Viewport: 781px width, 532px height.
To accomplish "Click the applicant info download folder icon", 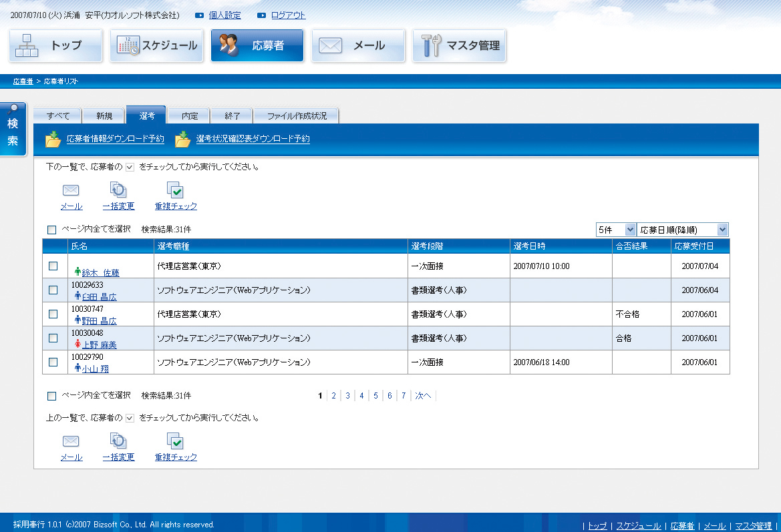I will [53, 140].
